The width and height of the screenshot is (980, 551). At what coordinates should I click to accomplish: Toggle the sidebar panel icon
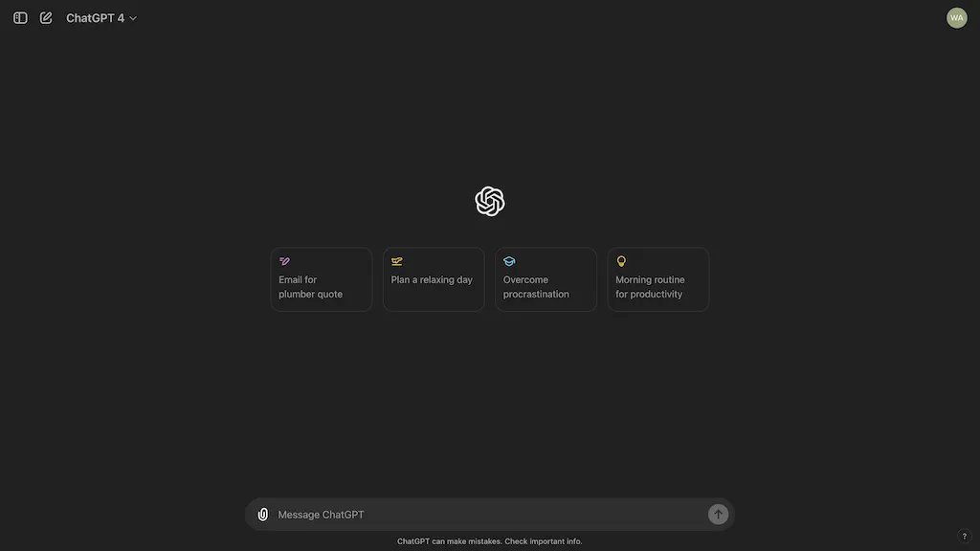tap(20, 18)
